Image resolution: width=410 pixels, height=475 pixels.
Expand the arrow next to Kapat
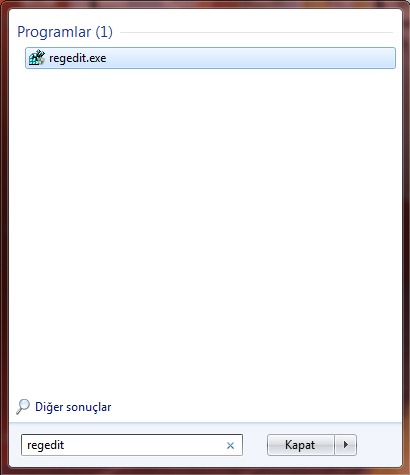(346, 445)
